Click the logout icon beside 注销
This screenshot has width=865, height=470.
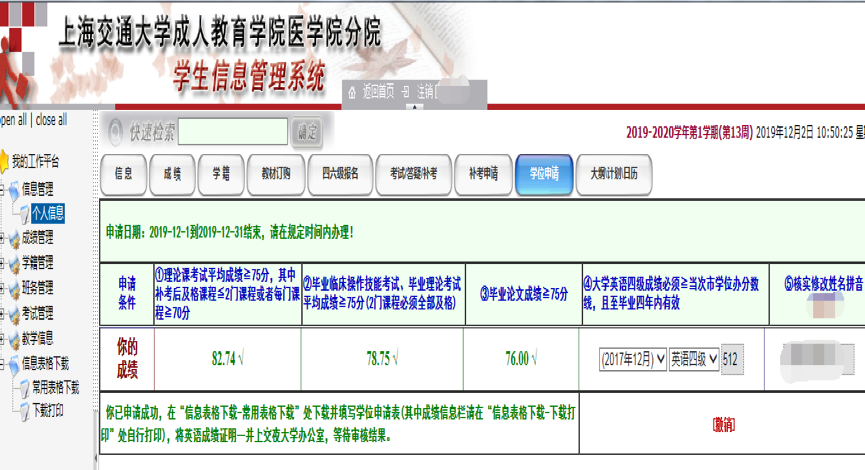pyautogui.click(x=405, y=92)
